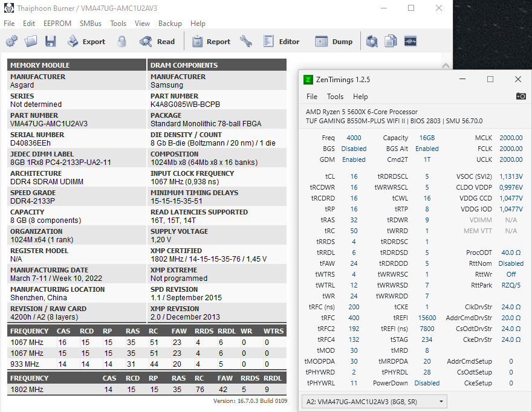
Task: Open the Edit menu in Thaiphoon Burner
Action: tap(29, 24)
